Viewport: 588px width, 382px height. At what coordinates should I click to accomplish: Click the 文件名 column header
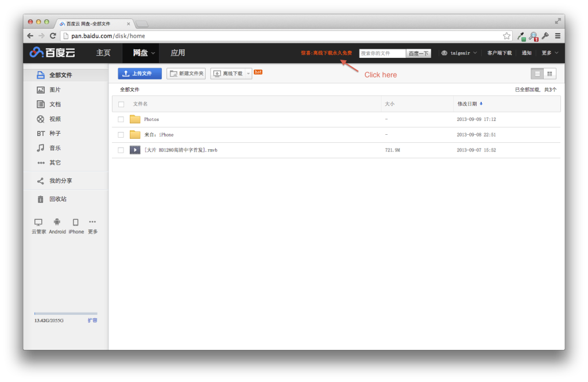click(x=140, y=104)
